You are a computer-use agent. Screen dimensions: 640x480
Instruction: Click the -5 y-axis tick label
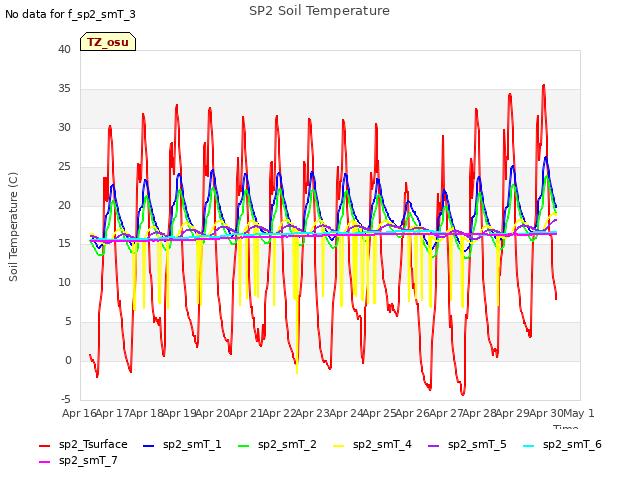tap(66, 400)
